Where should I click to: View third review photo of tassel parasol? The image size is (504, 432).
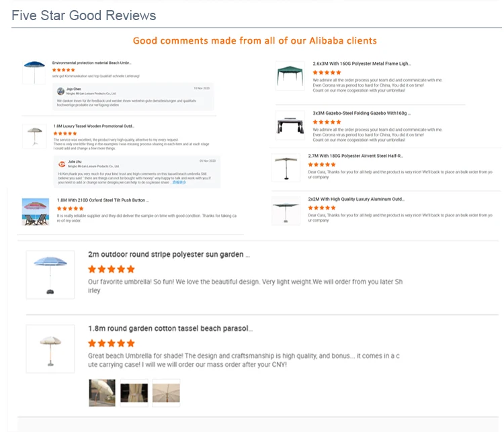(166, 393)
